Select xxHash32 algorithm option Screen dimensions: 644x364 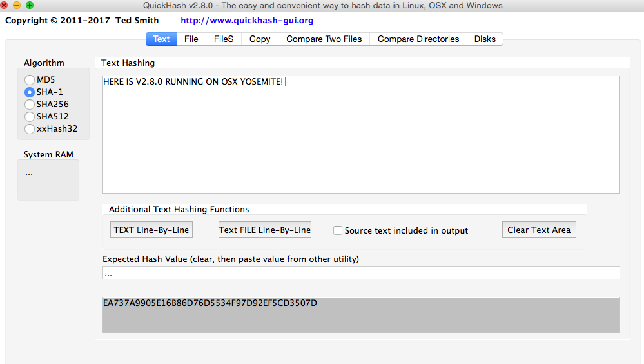(30, 128)
